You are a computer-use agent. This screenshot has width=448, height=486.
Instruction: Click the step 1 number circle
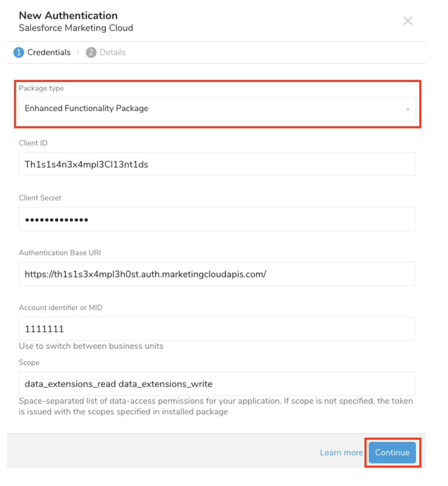[x=18, y=52]
